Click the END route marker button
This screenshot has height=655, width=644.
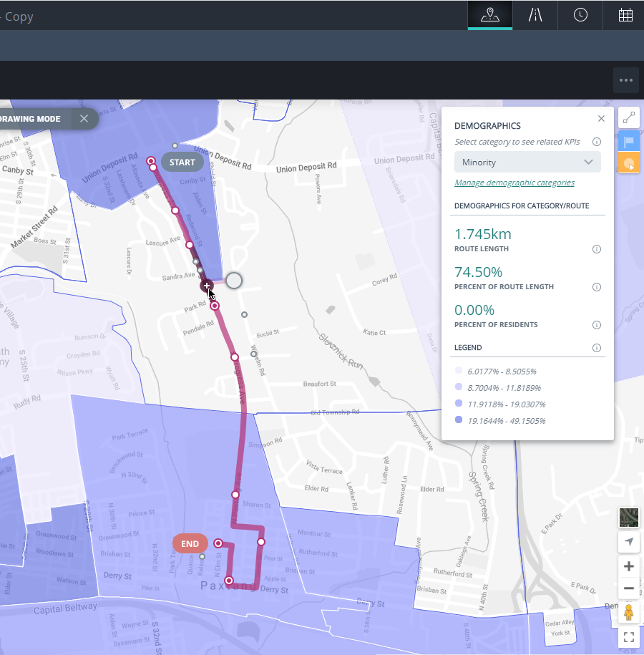pyautogui.click(x=190, y=543)
